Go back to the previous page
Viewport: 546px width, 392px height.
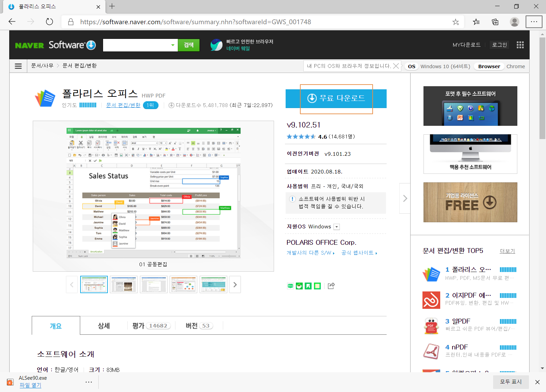[12, 22]
